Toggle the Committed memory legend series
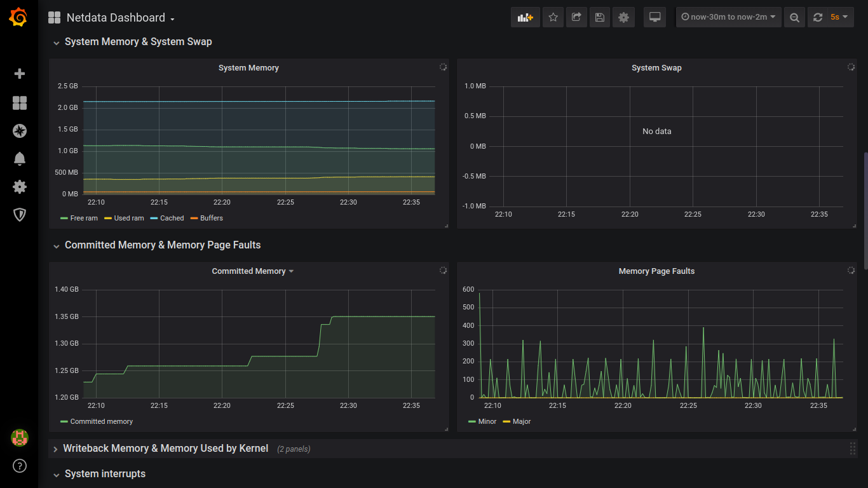Image resolution: width=868 pixels, height=488 pixels. coord(102,421)
